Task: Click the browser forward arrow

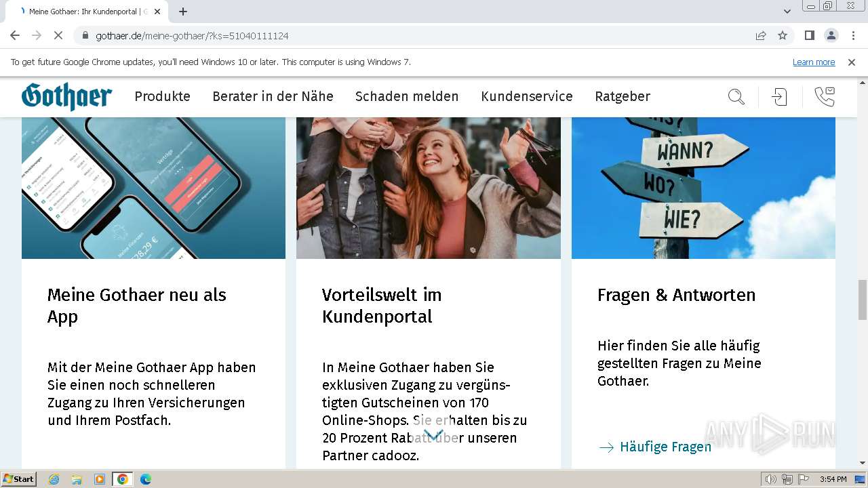Action: [37, 35]
